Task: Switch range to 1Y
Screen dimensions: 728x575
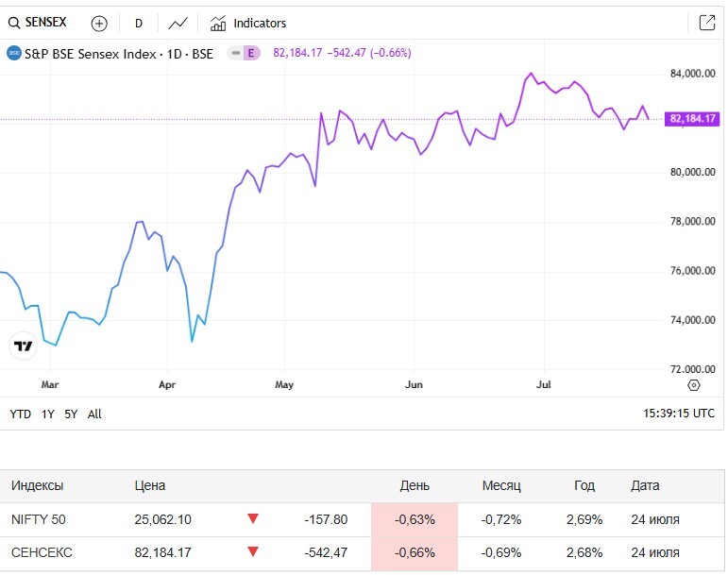Action: (x=48, y=414)
